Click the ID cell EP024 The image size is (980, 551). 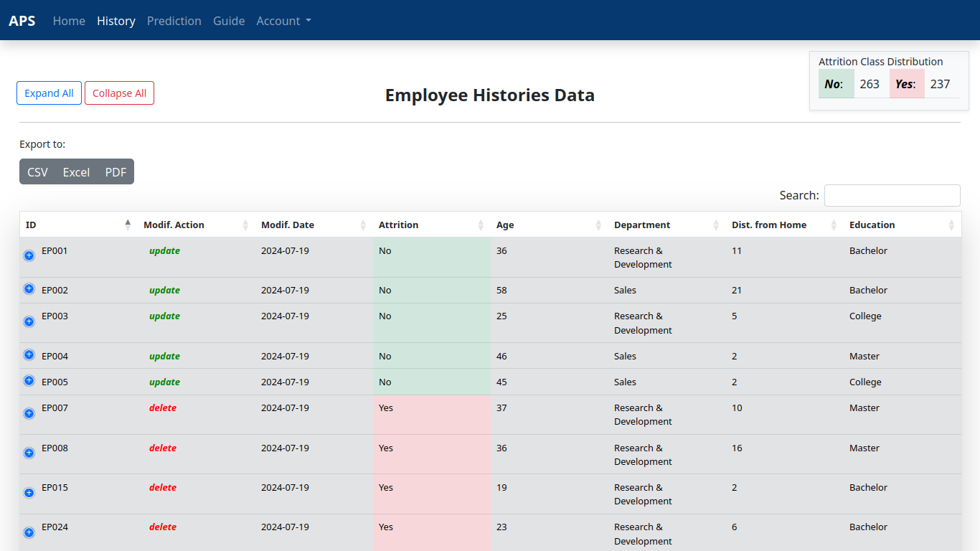(x=55, y=527)
